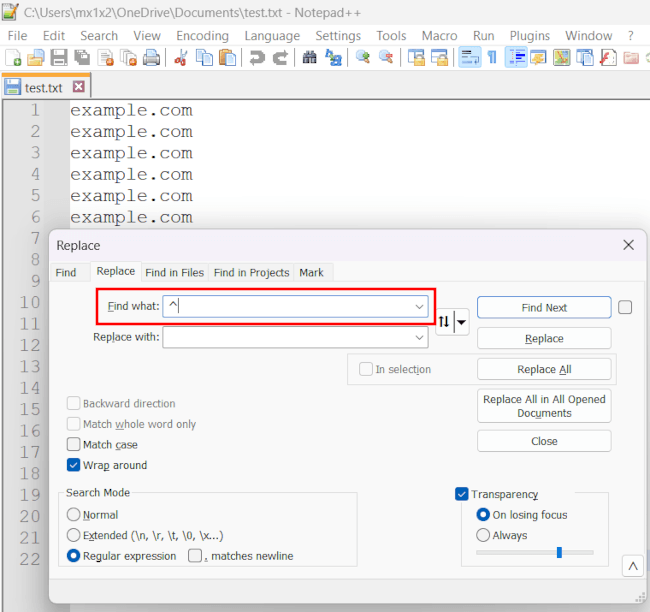Enable the Match case checkbox

[x=73, y=444]
